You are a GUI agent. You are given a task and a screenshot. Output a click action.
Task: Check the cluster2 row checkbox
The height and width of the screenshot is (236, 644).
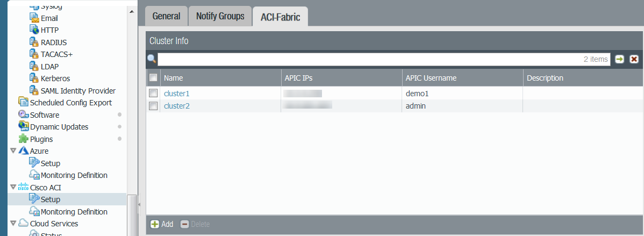tap(153, 106)
